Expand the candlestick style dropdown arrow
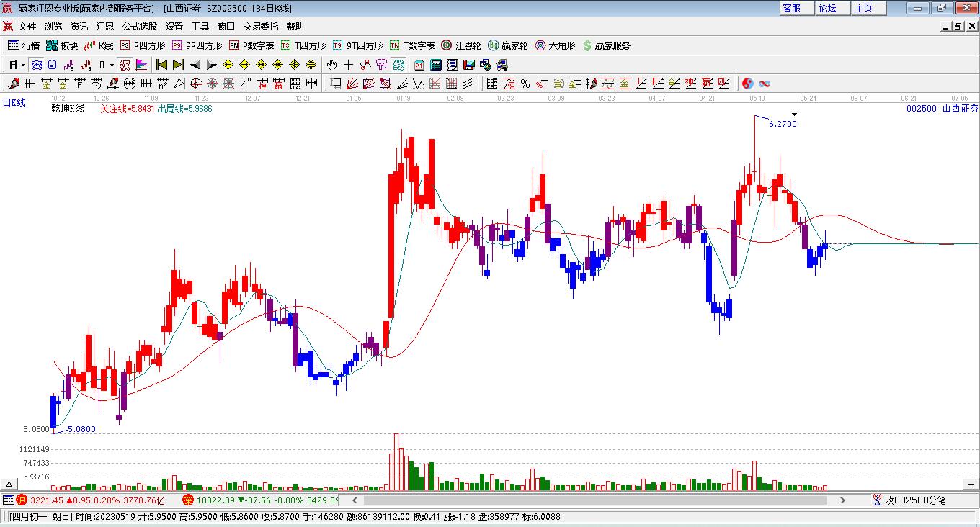The image size is (980, 527). [x=112, y=65]
